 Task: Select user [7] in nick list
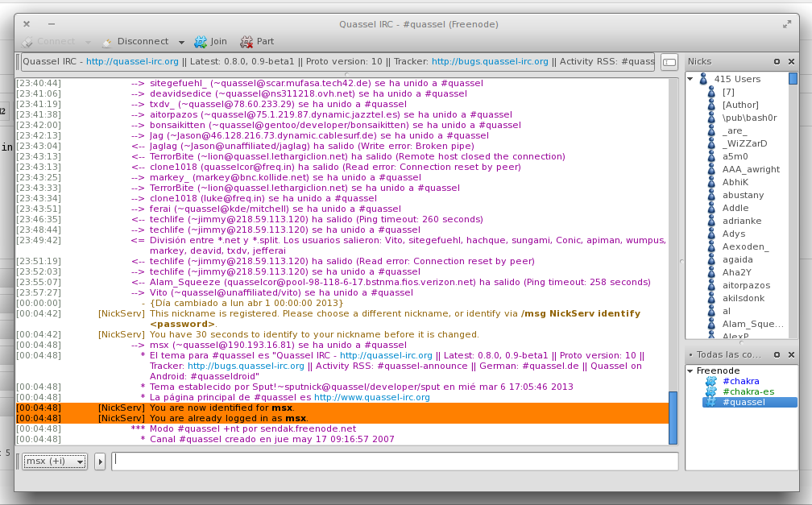(x=728, y=92)
